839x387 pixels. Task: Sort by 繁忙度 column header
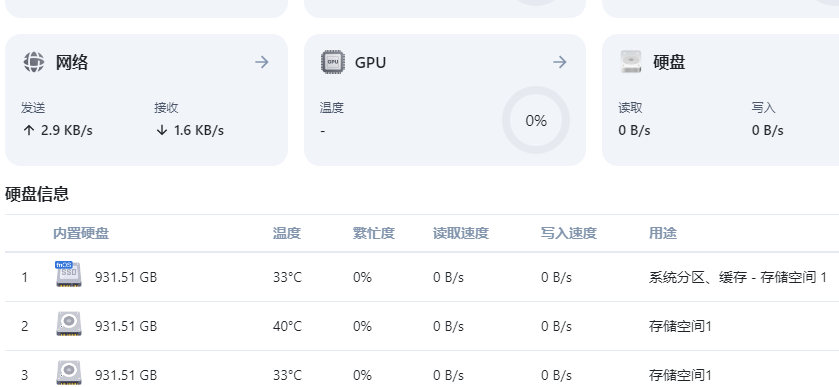pyautogui.click(x=373, y=233)
